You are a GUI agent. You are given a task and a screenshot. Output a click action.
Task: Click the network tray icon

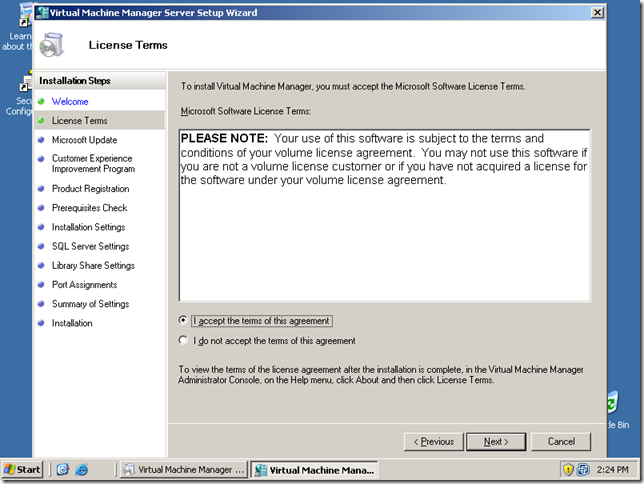(x=583, y=469)
